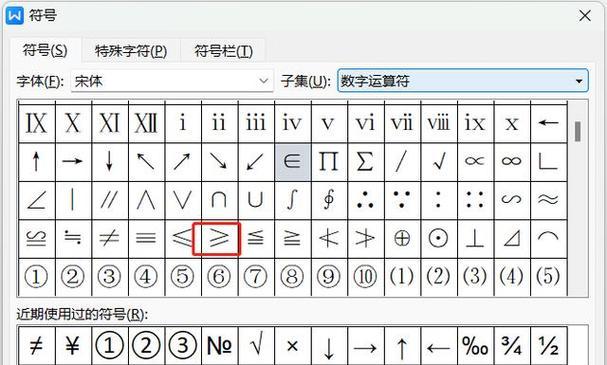Select the check mark √ in symbol grid
The width and height of the screenshot is (607, 365).
[x=439, y=161]
